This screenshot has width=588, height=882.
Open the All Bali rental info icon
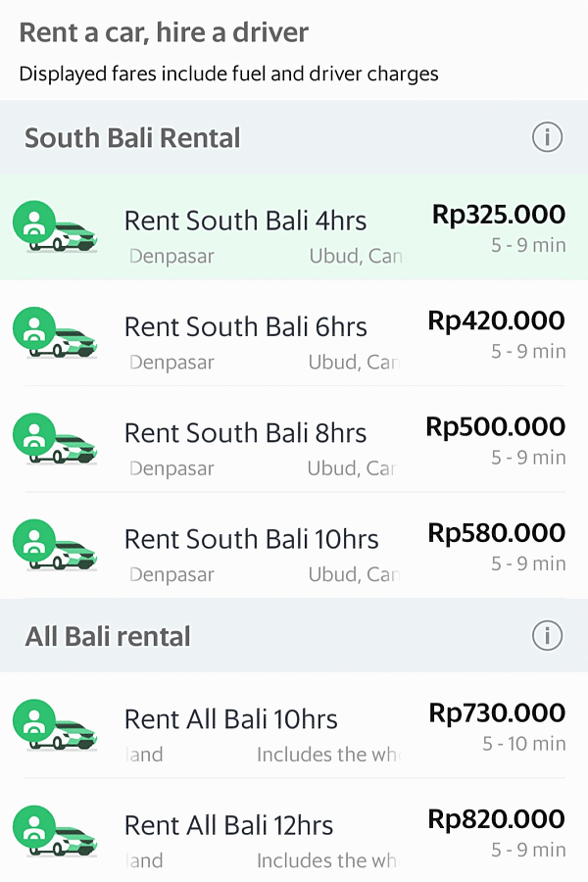(548, 635)
